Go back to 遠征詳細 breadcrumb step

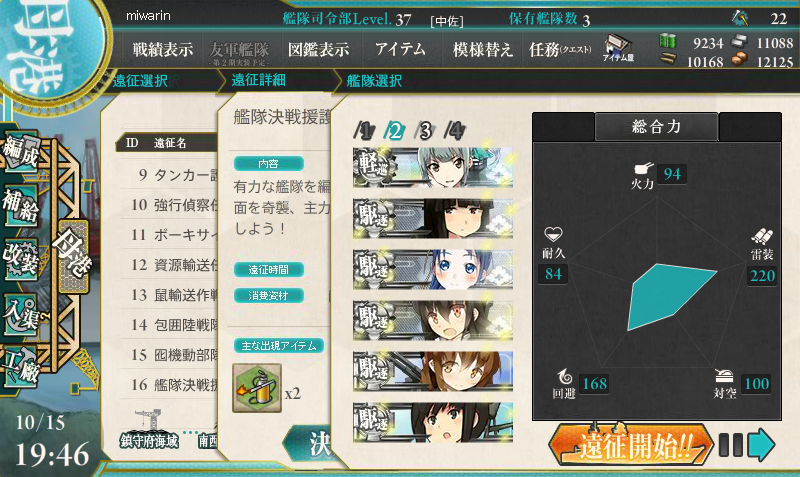tap(258, 80)
